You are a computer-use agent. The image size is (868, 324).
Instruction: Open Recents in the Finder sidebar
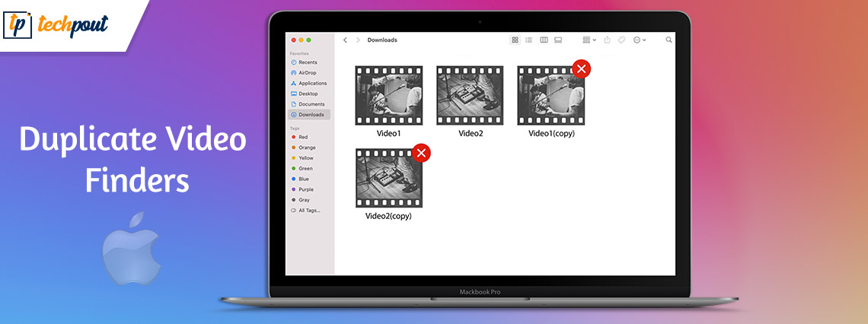[x=308, y=62]
